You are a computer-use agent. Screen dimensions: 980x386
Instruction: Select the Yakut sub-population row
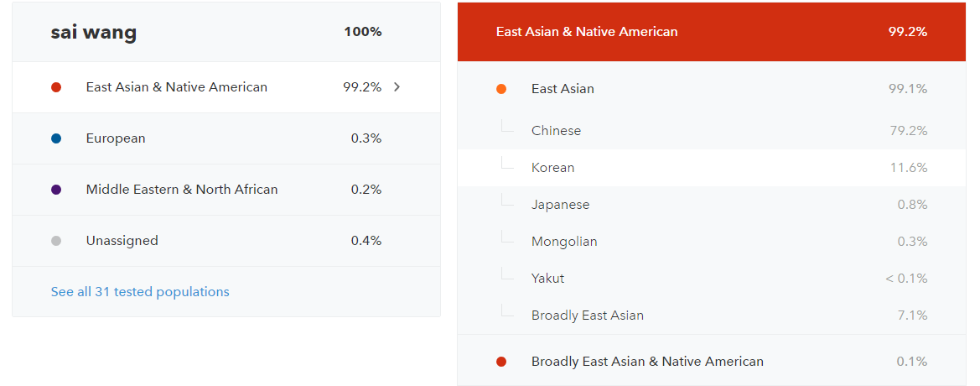click(712, 279)
